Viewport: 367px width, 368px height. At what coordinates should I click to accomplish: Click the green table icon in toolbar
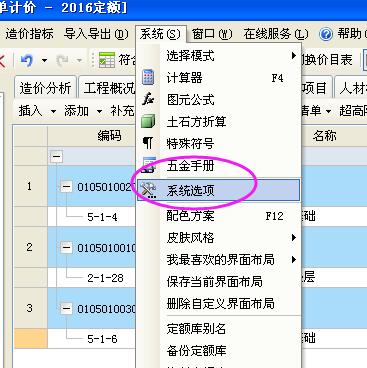(107, 60)
